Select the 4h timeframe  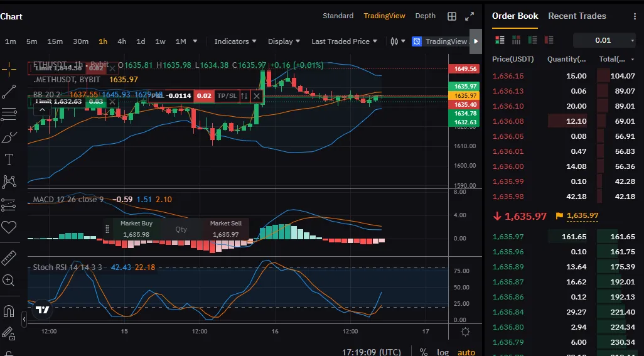122,41
